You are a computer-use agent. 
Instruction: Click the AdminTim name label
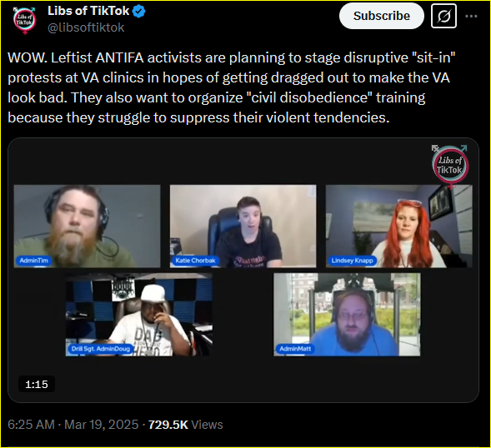click(x=34, y=261)
